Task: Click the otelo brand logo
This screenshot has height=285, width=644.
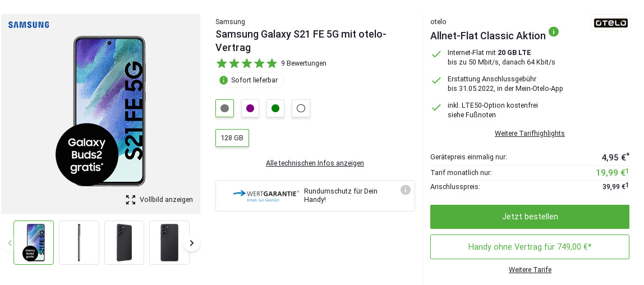Action: click(610, 23)
